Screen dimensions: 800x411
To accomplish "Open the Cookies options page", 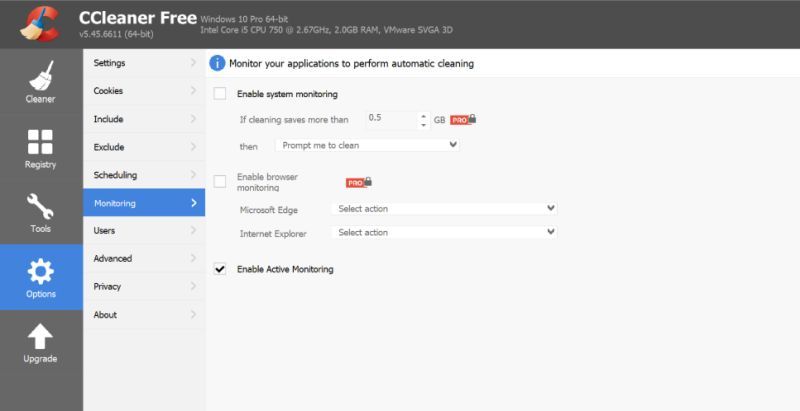I will pyautogui.click(x=144, y=91).
